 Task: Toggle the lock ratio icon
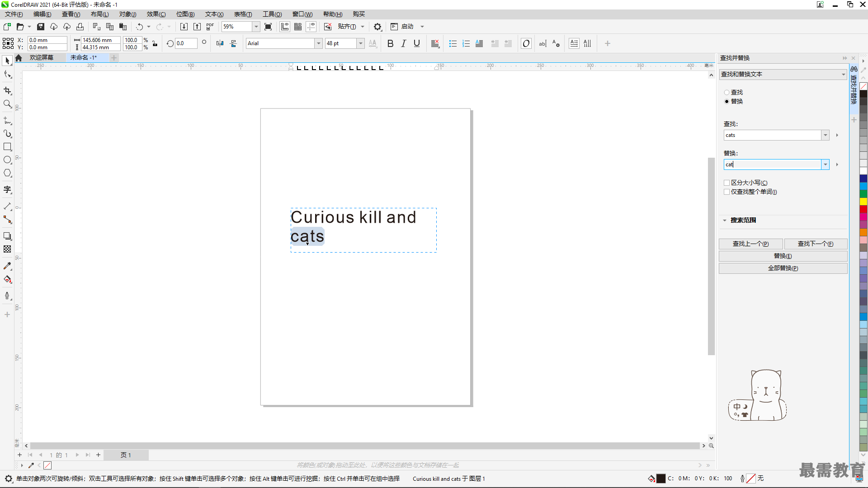click(x=155, y=43)
